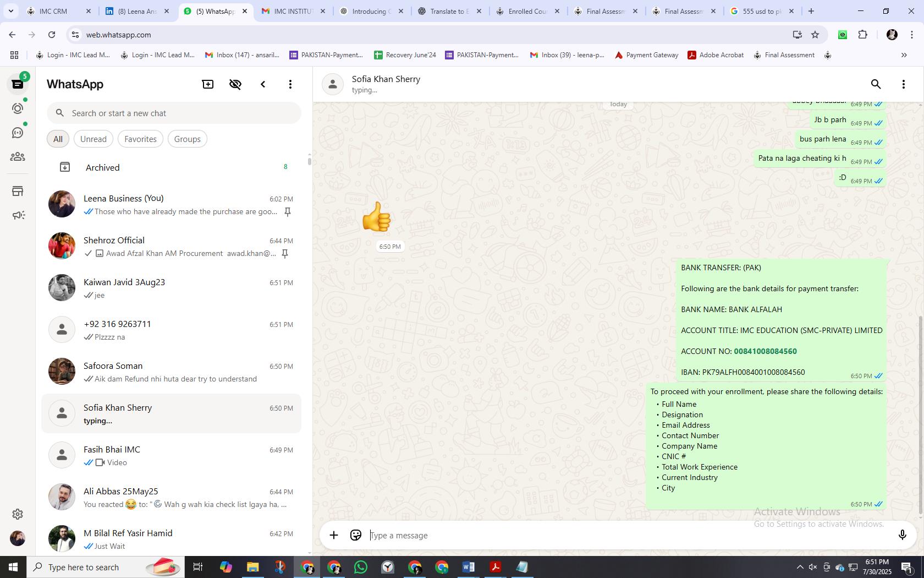Show more bookmarks chevron
924x578 pixels.
click(x=904, y=55)
